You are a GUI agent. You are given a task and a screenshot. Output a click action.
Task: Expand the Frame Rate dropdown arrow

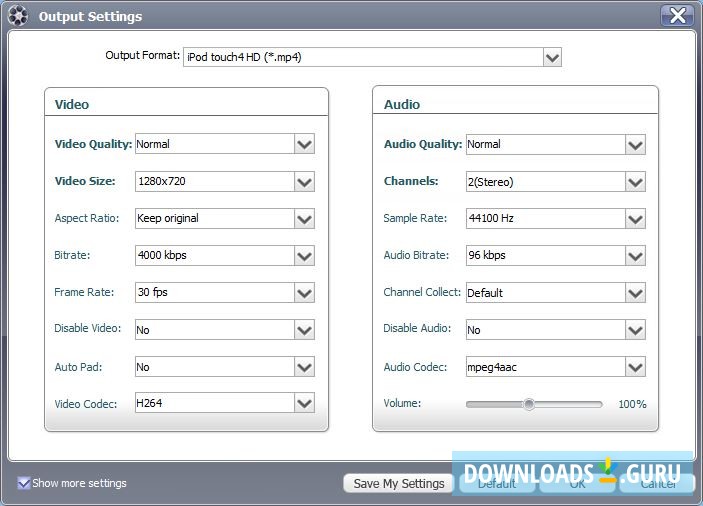click(304, 293)
